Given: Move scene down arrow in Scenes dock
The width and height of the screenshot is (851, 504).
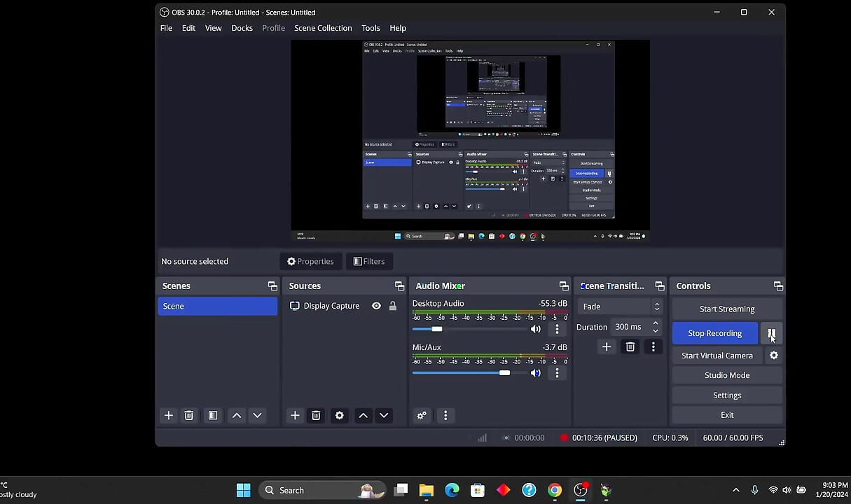Looking at the screenshot, I should [x=257, y=415].
